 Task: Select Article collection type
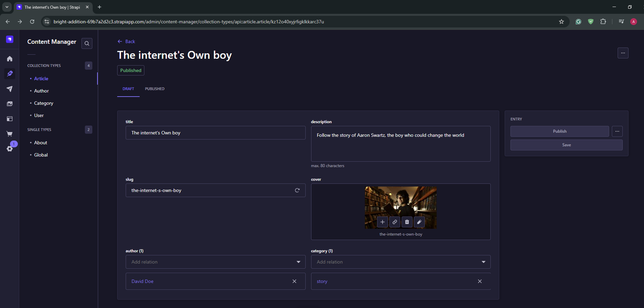[x=41, y=79]
